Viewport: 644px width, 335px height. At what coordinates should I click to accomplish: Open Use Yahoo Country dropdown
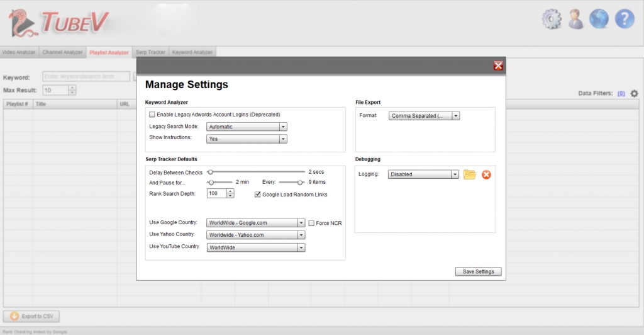pos(255,235)
